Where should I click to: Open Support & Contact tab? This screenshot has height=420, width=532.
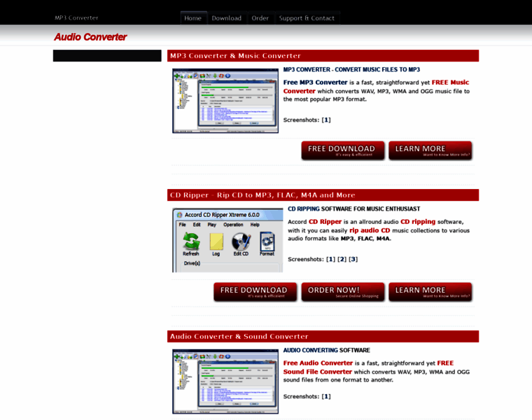(307, 18)
